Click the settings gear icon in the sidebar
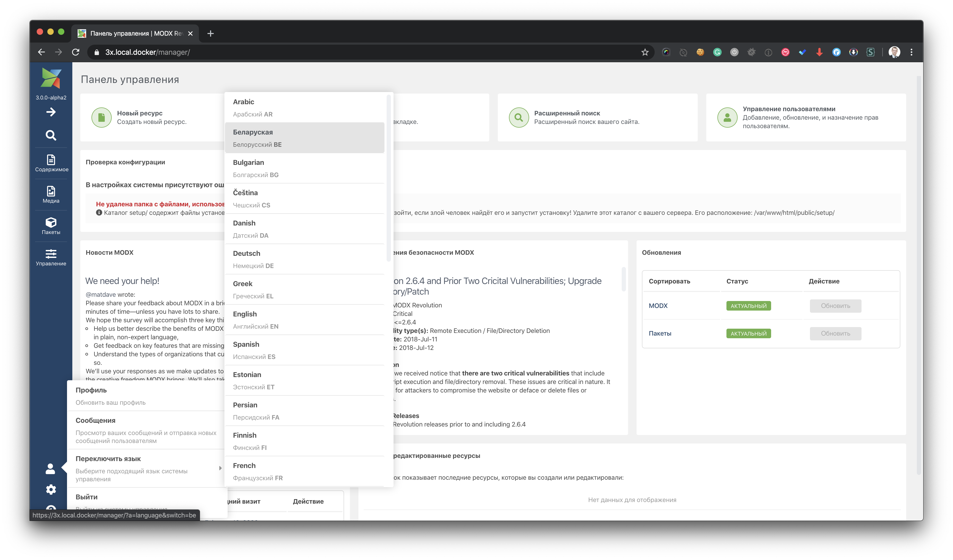 coord(51,490)
